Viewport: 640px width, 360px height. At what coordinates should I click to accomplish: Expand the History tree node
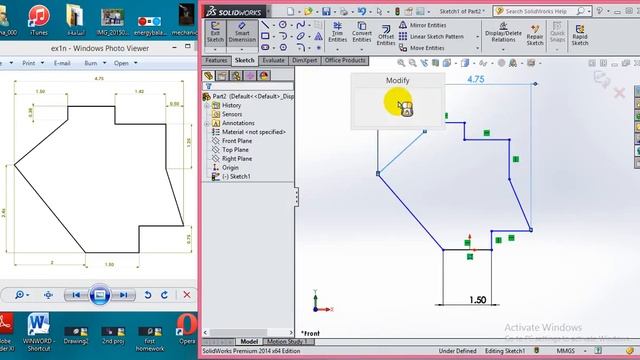pos(207,105)
